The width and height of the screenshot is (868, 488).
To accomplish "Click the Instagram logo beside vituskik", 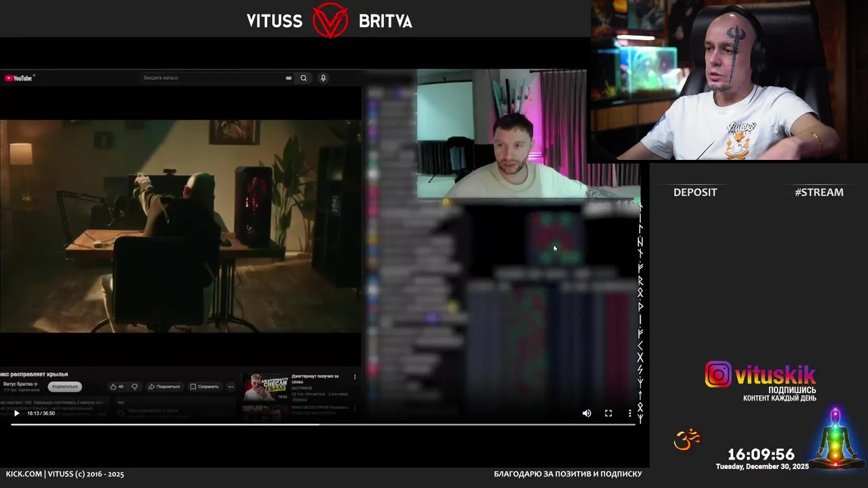I will tap(718, 374).
